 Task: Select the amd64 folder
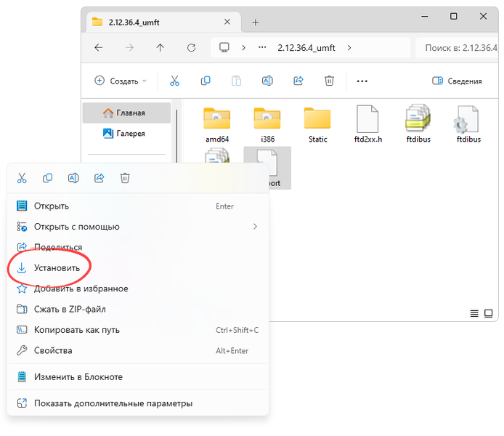[217, 125]
